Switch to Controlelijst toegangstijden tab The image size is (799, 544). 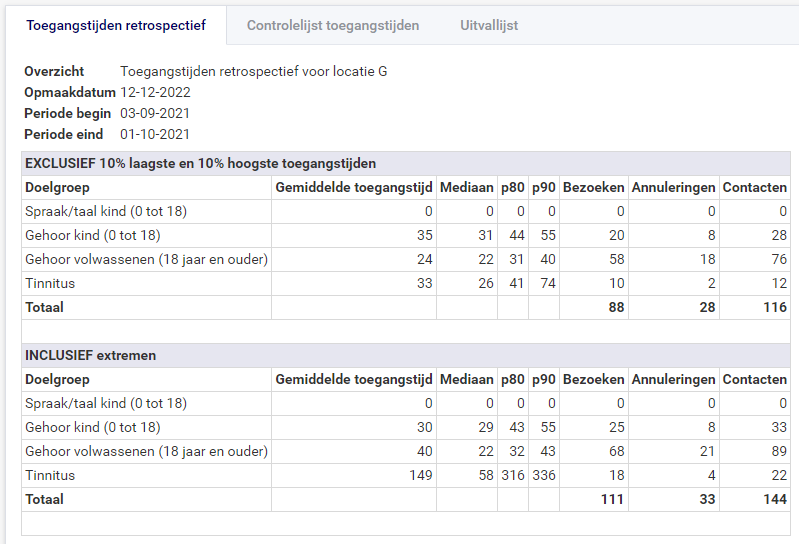(333, 25)
